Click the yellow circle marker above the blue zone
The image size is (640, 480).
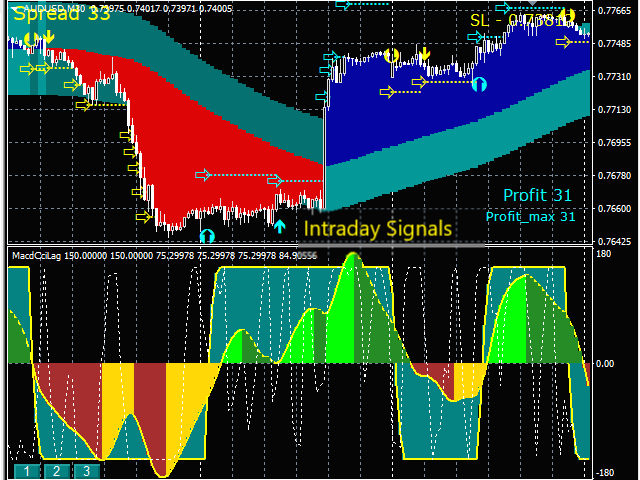click(391, 57)
